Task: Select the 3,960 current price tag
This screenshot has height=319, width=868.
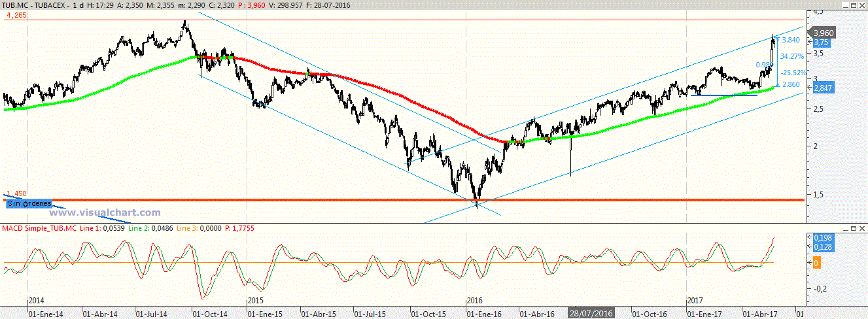Action: tap(822, 32)
